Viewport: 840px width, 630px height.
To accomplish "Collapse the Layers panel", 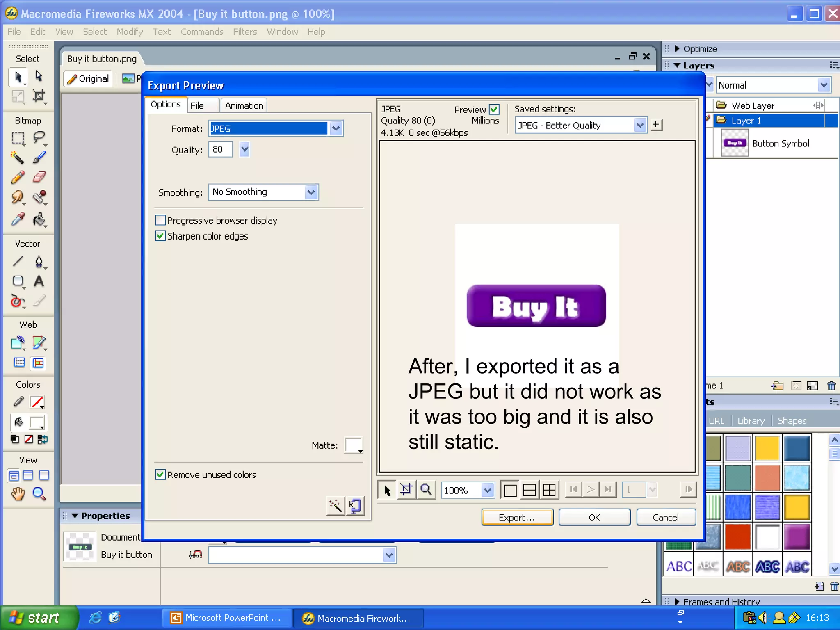I will coord(677,65).
